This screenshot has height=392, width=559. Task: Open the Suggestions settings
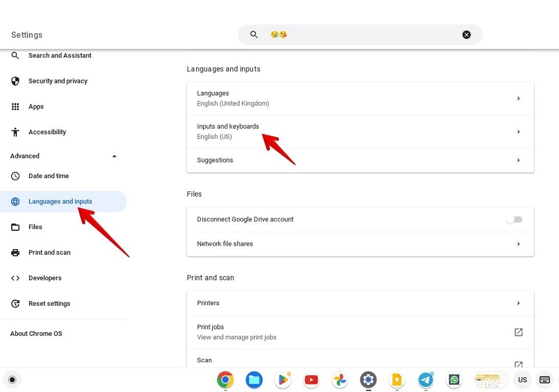[360, 160]
